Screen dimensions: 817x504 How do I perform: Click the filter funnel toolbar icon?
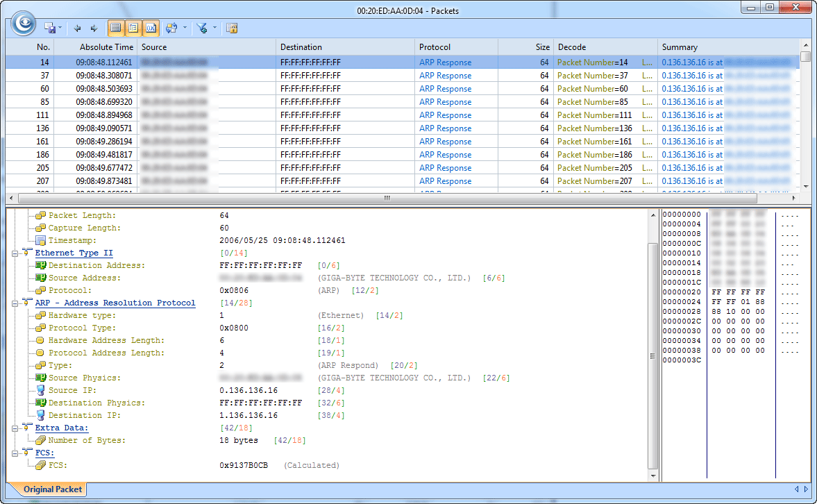pos(202,28)
